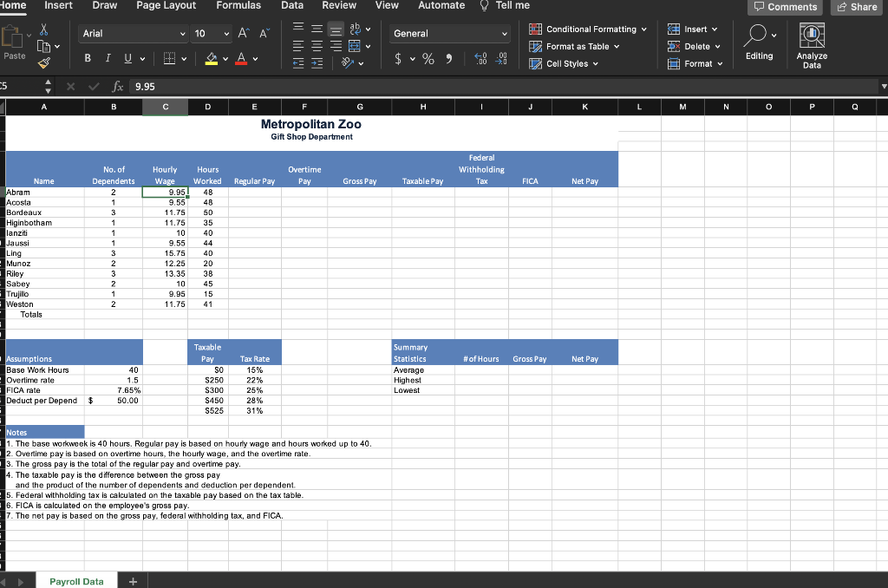Click the Copy icon
This screenshot has width=888, height=588.
click(x=43, y=47)
